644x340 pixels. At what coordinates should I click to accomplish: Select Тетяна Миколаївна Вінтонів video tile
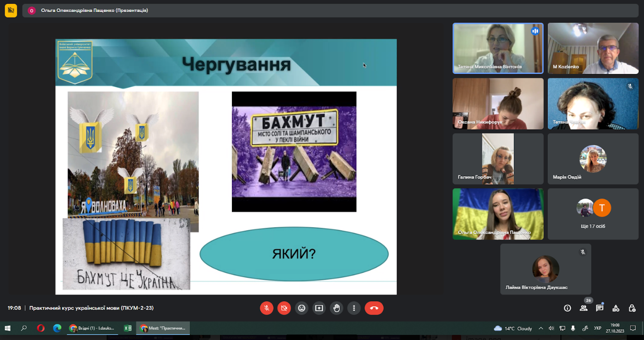coord(498,48)
